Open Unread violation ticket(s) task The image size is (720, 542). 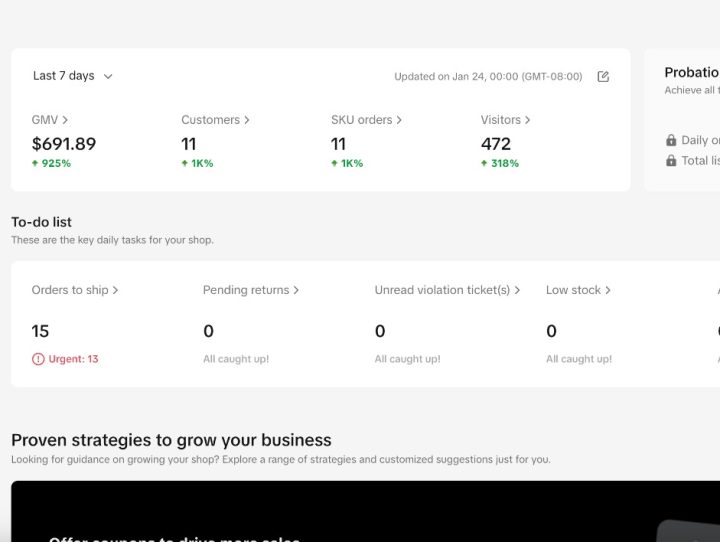447,290
